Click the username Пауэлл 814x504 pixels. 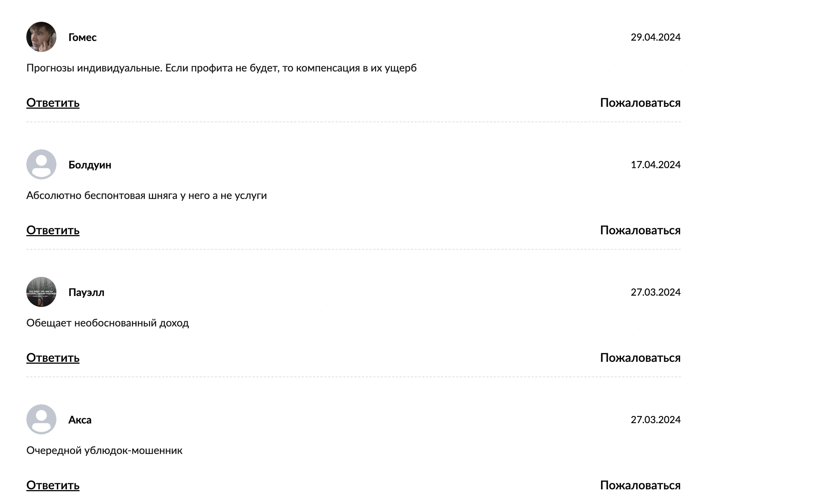click(86, 292)
